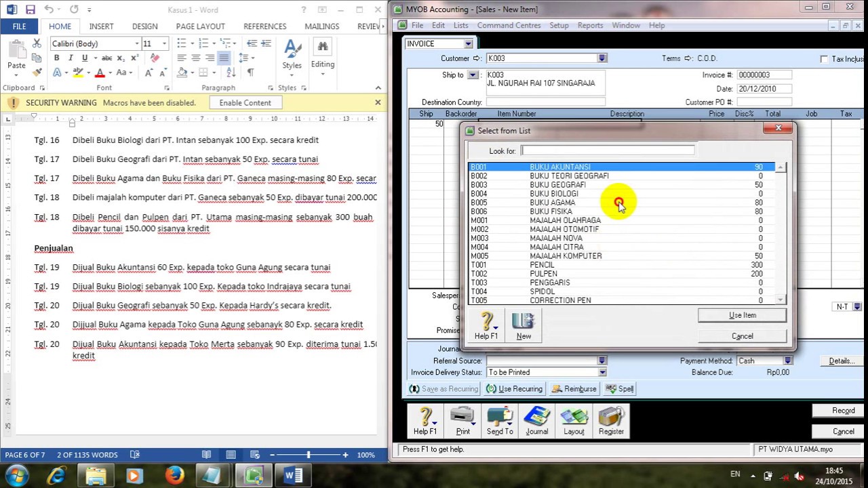Select row T002 PULPEN
This screenshot has width=868, height=488.
coord(623,274)
